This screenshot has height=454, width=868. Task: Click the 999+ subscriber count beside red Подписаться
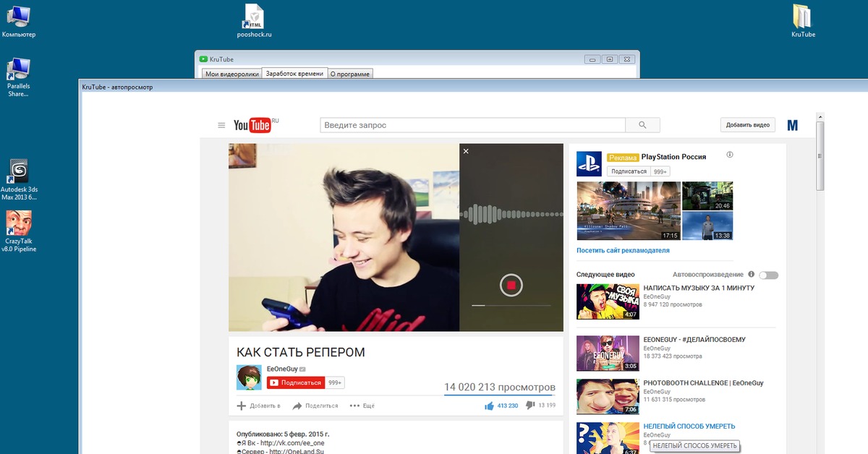[335, 382]
